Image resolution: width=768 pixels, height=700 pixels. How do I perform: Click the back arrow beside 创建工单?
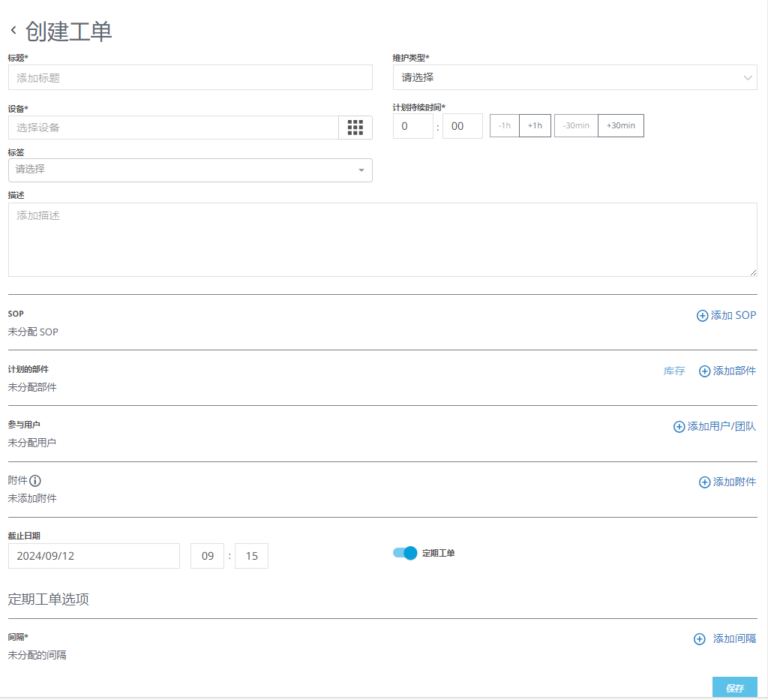13,31
